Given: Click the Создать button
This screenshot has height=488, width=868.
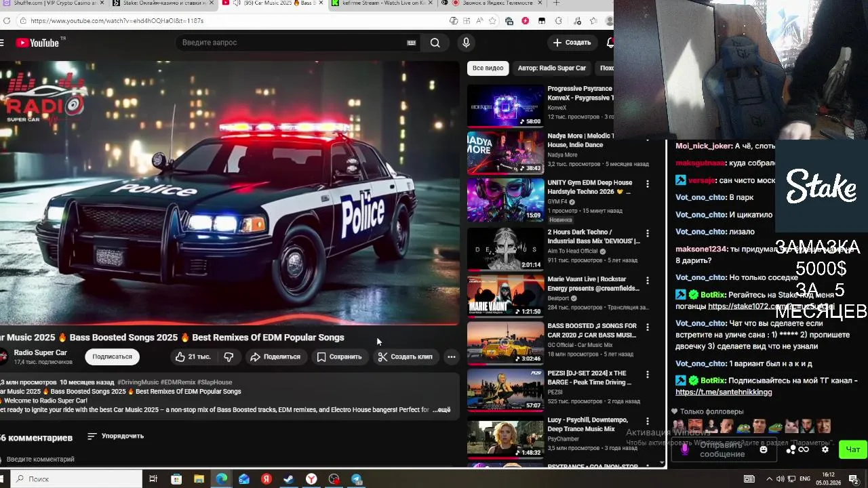Looking at the screenshot, I should 572,43.
